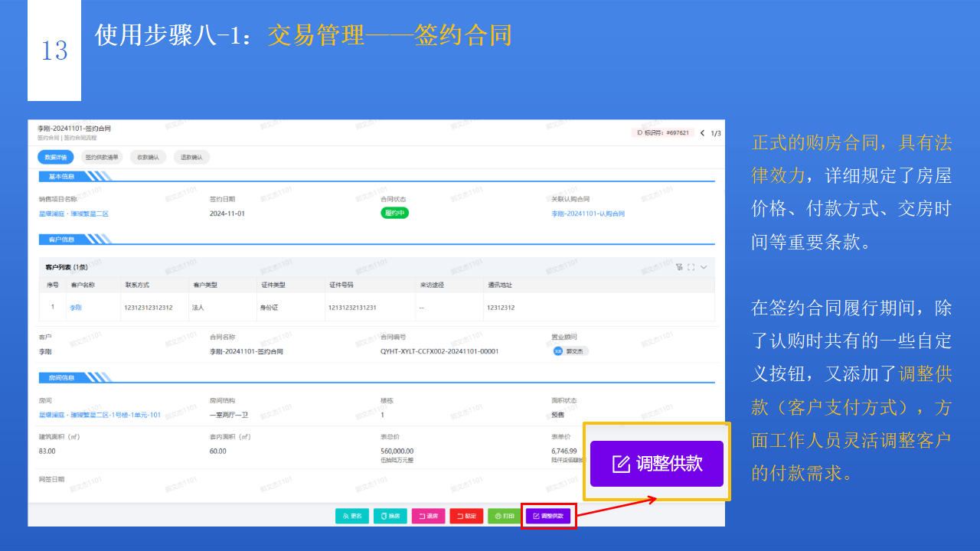Open customer link 李刚 in the table
The height and width of the screenshot is (551, 980).
[76, 307]
